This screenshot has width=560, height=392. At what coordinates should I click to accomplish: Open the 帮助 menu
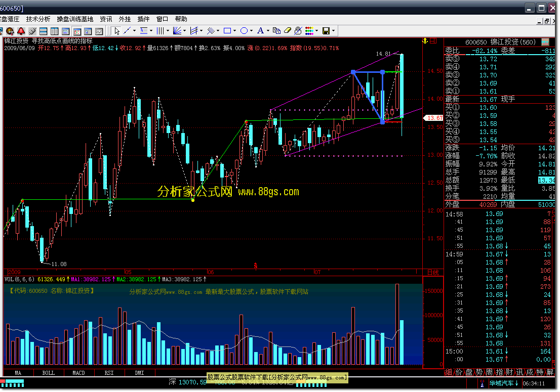point(181,19)
